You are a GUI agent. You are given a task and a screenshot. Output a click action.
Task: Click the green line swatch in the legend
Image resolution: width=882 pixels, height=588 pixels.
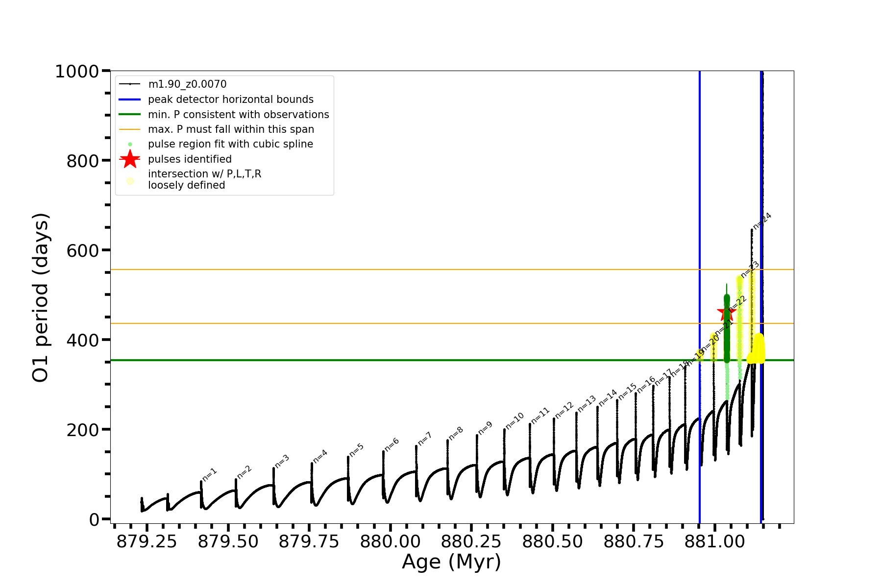pyautogui.click(x=130, y=114)
